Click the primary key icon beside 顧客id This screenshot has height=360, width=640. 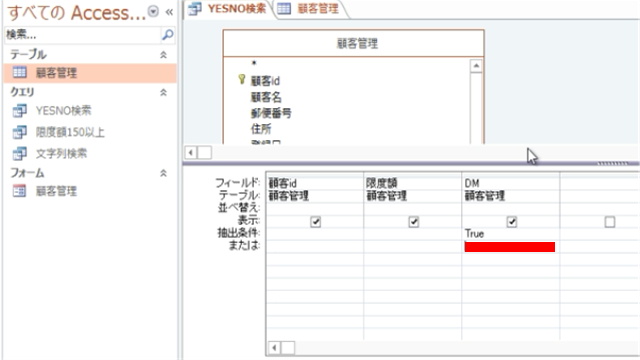(x=241, y=80)
